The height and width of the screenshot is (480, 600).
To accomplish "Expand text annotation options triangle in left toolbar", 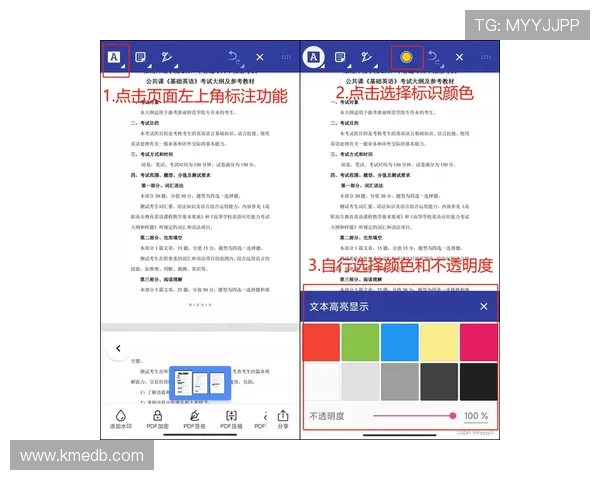I will pyautogui.click(x=123, y=66).
